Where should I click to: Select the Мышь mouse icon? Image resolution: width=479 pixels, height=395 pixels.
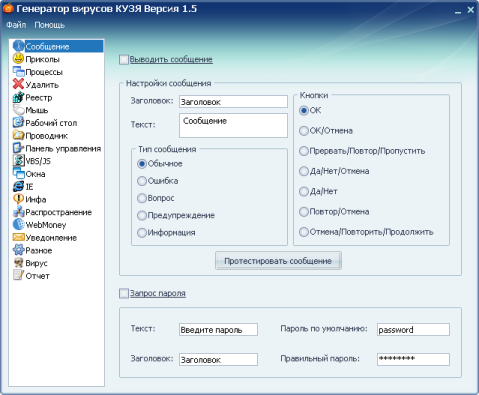18,110
